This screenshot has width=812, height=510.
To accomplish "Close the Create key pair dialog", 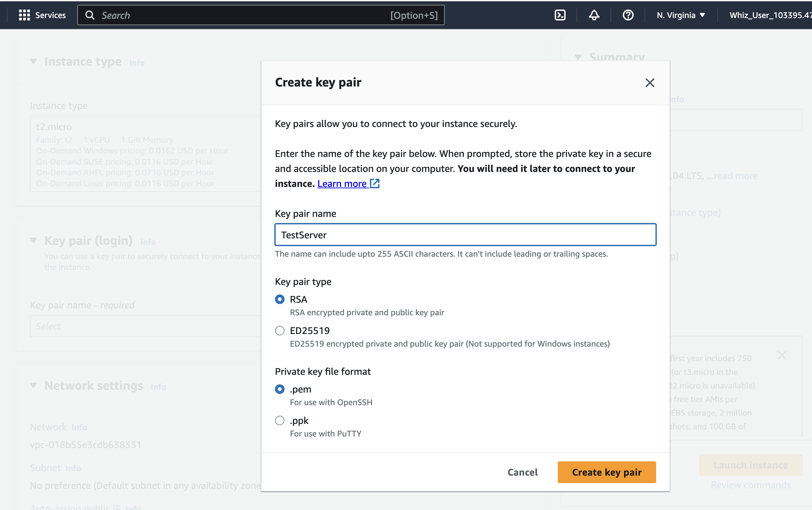I will point(650,83).
